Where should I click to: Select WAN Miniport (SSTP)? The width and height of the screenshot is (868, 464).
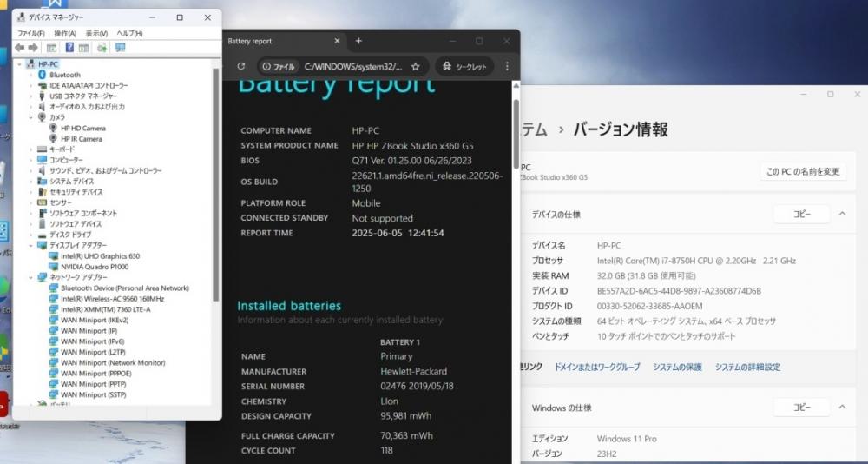94,394
